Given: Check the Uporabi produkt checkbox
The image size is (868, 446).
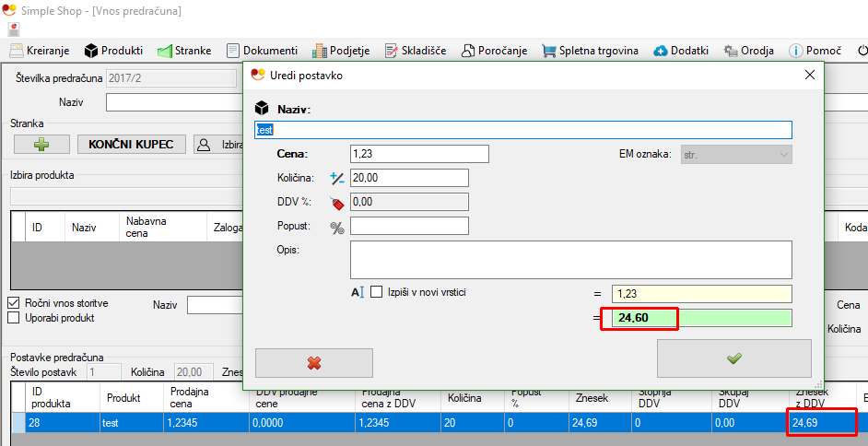Looking at the screenshot, I should pyautogui.click(x=14, y=318).
